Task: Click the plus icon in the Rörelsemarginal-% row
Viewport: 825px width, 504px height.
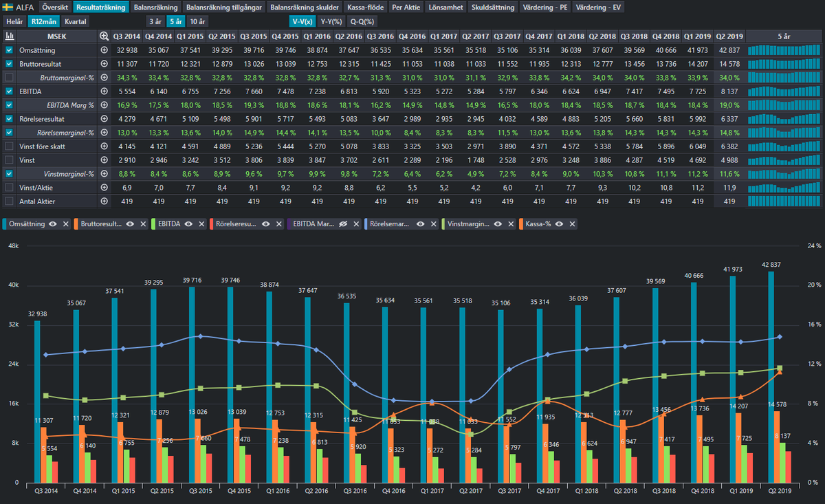Action: coord(104,133)
